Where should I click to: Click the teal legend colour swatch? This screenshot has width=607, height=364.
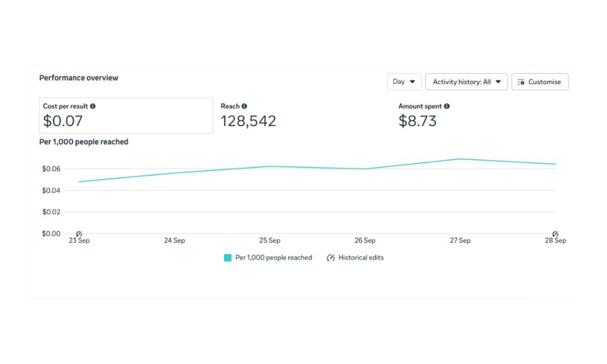[228, 258]
